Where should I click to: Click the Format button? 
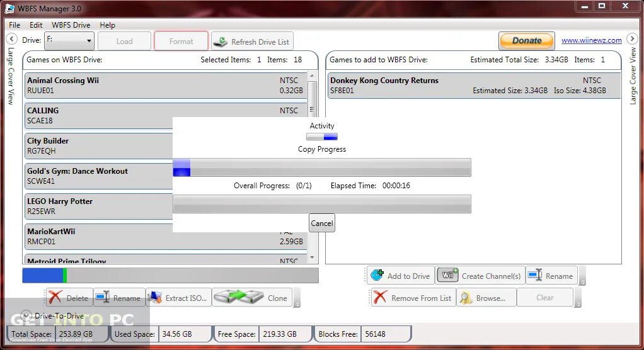pyautogui.click(x=181, y=41)
